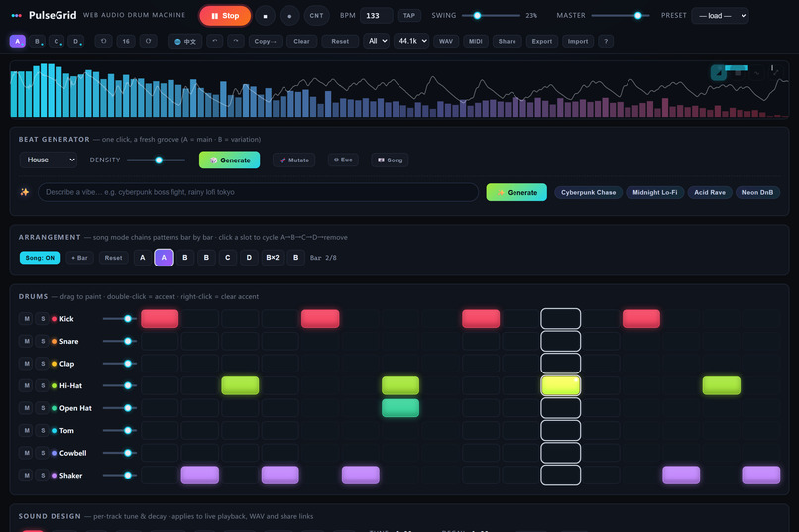The width and height of the screenshot is (799, 532).
Task: Select pattern B tab
Action: (x=37, y=41)
